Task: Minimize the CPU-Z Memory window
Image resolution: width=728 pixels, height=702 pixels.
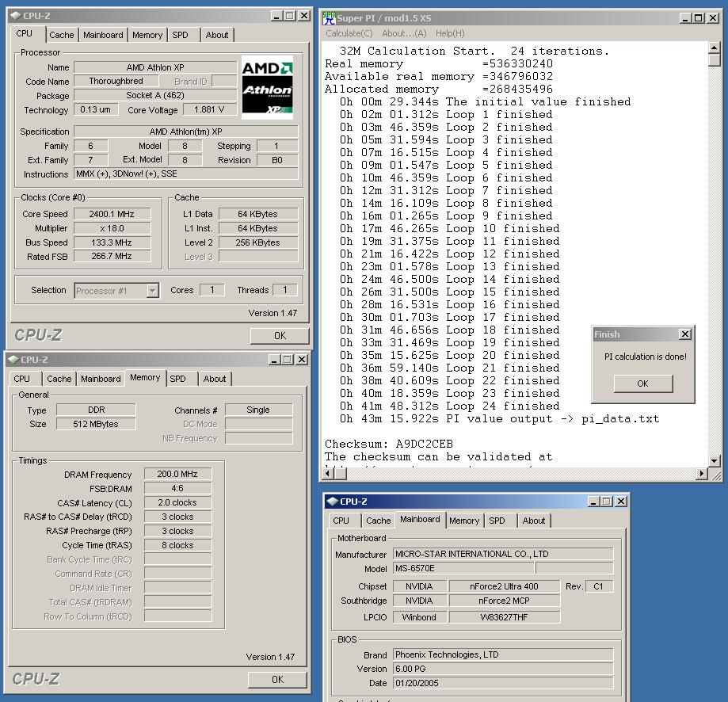Action: [274, 360]
